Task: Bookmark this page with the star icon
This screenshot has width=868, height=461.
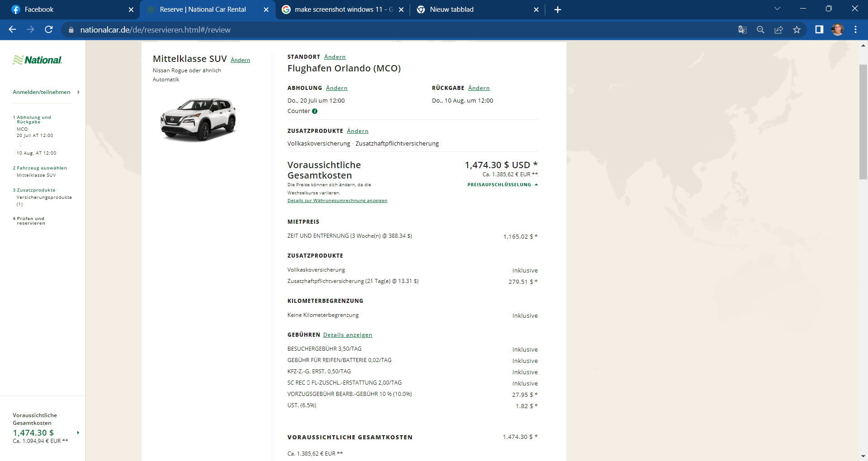Action: [x=797, y=30]
